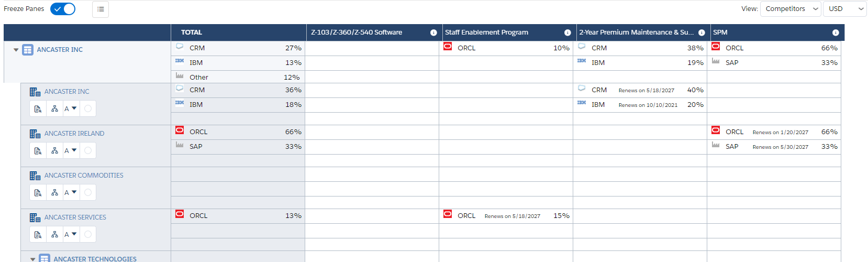The width and height of the screenshot is (868, 262).
Task: Click Oracle logo in ANCASTER IRELAND SPM cell
Action: tap(716, 130)
